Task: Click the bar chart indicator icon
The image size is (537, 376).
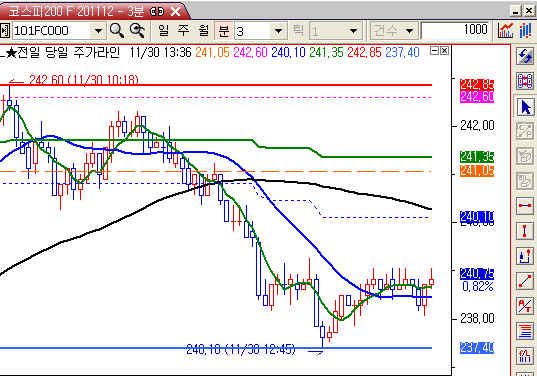Action: 525,31
